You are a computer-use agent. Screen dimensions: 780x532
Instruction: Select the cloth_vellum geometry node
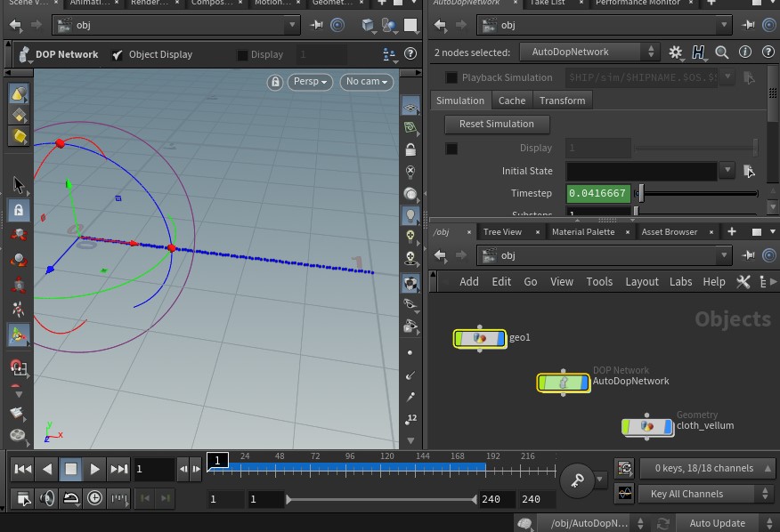tap(647, 427)
